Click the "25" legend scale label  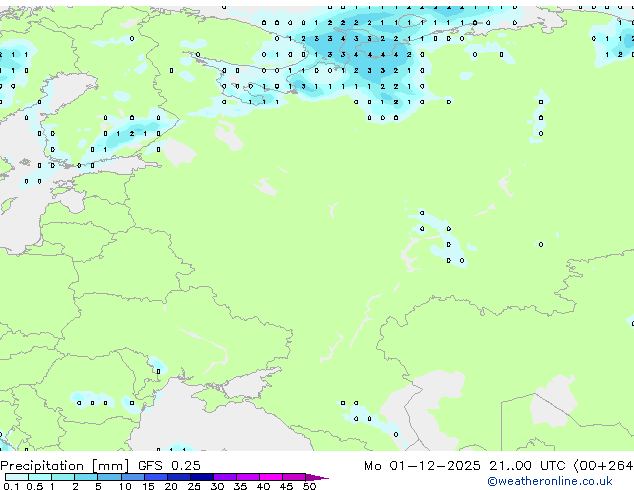click(x=194, y=486)
